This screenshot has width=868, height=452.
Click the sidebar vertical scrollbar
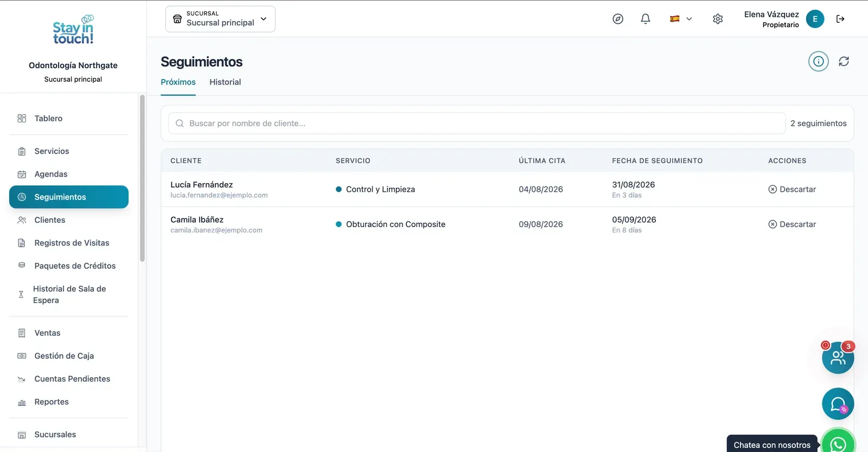(142, 178)
